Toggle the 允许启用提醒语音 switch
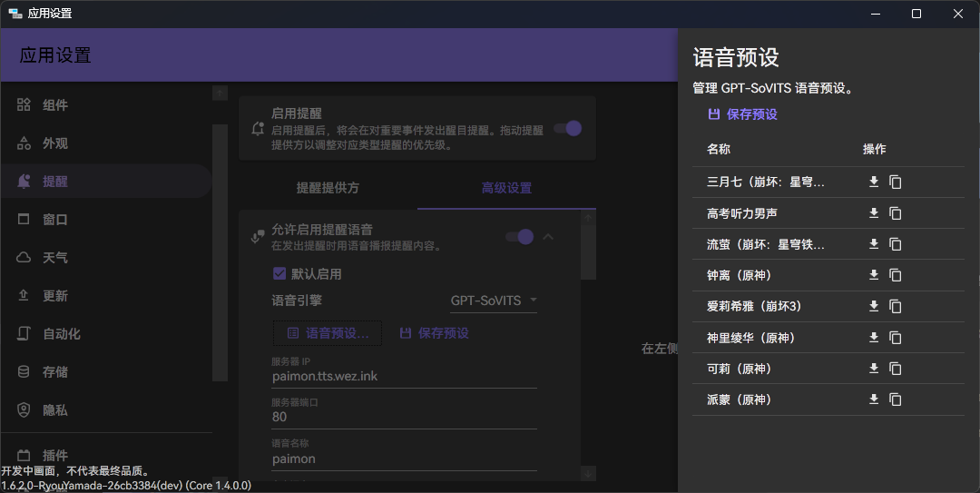 click(x=520, y=237)
